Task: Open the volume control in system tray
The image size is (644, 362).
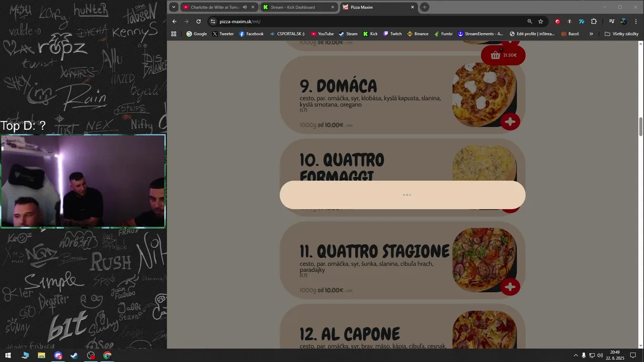Action: tap(600, 355)
